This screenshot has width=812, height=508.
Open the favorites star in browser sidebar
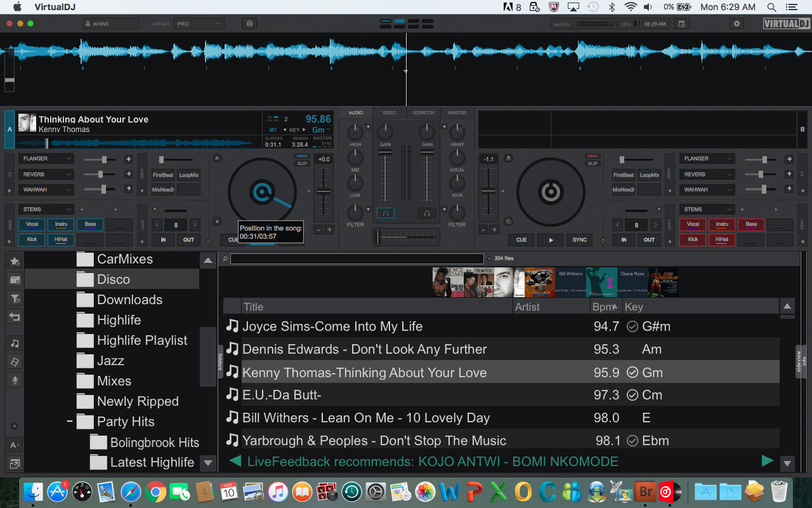point(15,261)
